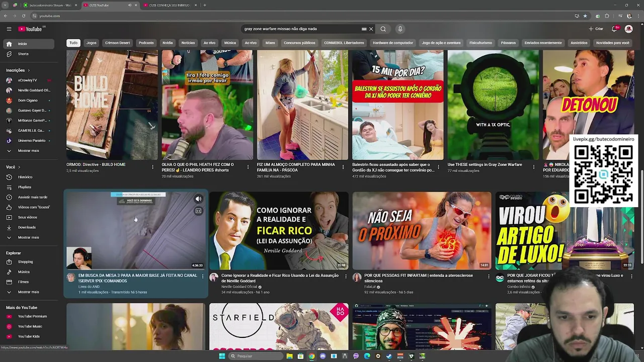
Task: Open Dom Cigano subscription channel
Action: (x=28, y=101)
